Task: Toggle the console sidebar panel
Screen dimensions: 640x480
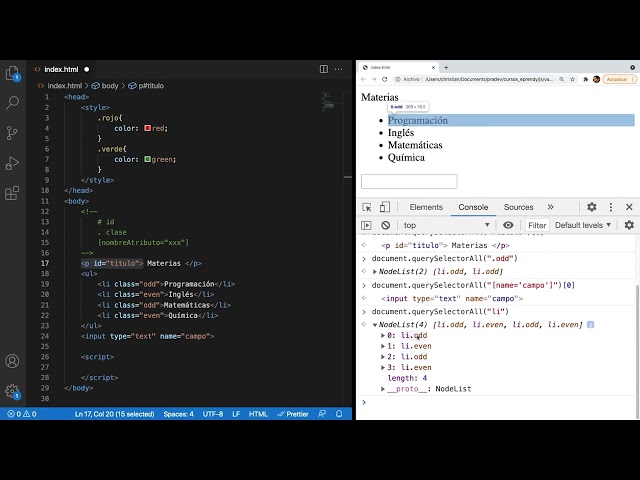Action: click(367, 225)
